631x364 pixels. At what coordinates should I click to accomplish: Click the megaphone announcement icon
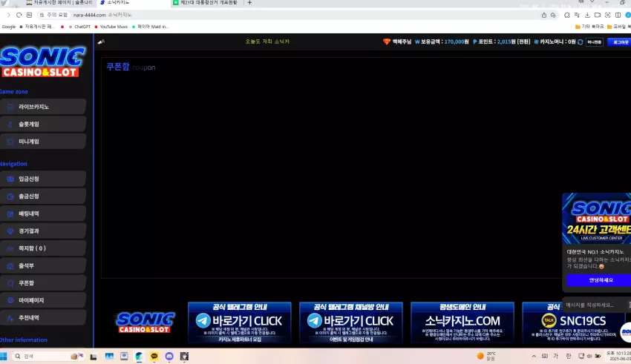pos(101,42)
